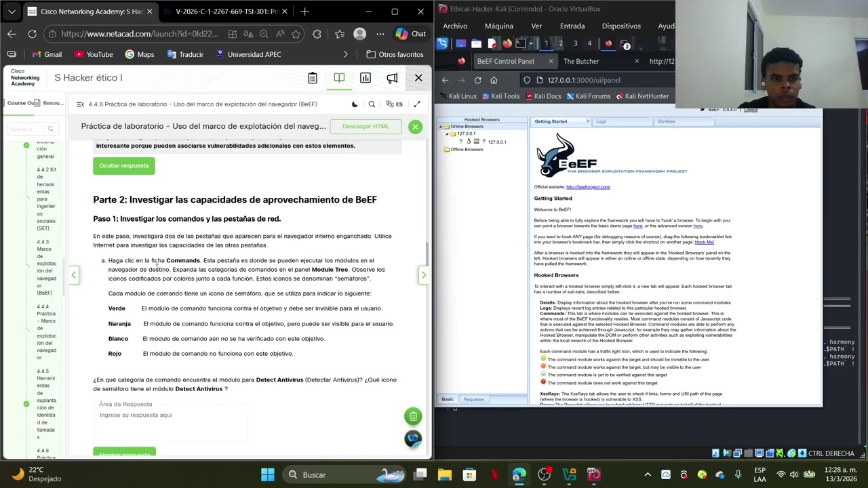
Task: Reload page in Kali Firefox
Action: 477,80
